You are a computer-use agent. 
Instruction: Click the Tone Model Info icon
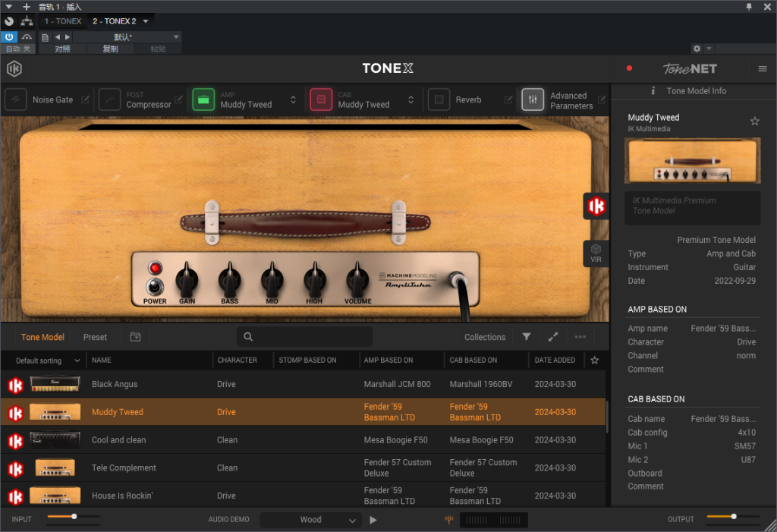click(x=653, y=91)
